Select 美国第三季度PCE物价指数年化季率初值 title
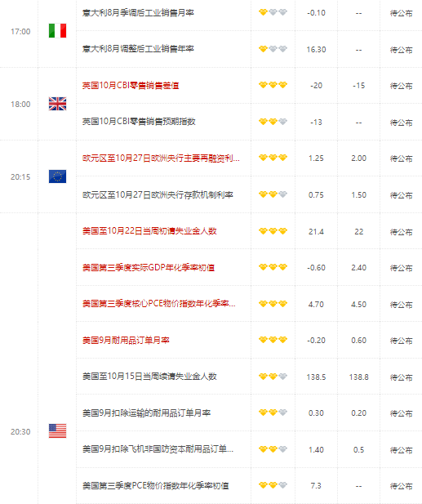422x504 pixels. click(155, 485)
